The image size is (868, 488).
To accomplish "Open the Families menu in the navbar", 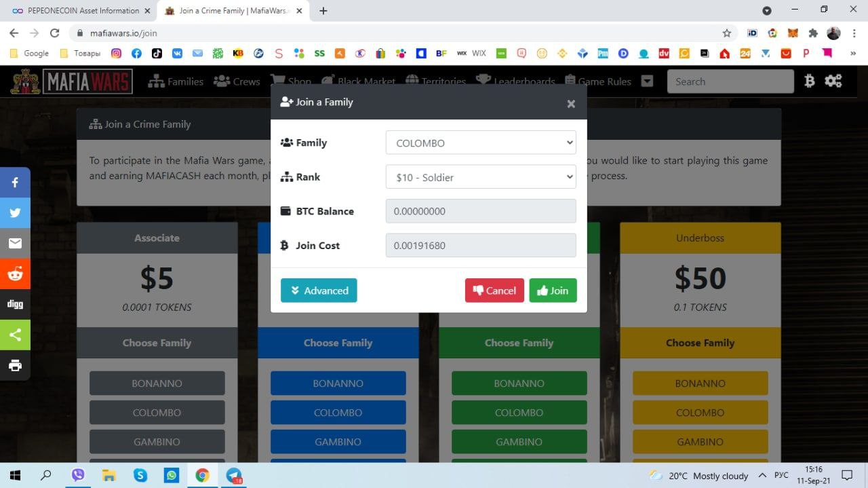I will (176, 81).
